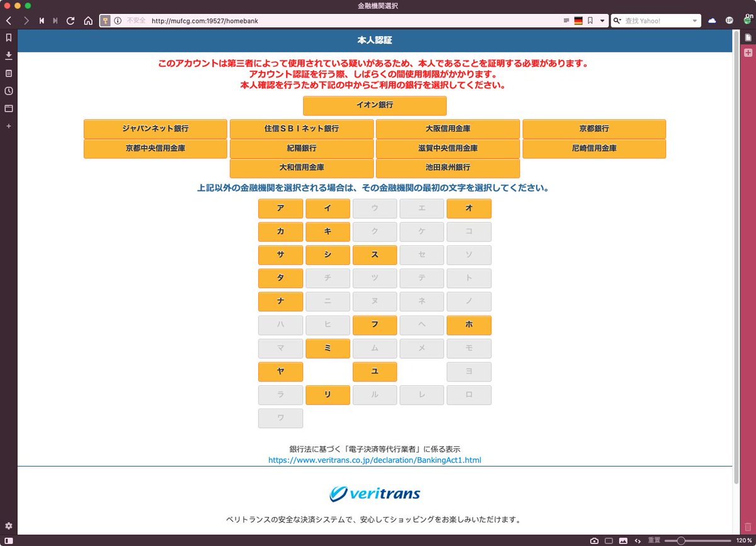Screen dimensions: 756x546
Task: Show site info via the circled i icon
Action: [x=117, y=20]
